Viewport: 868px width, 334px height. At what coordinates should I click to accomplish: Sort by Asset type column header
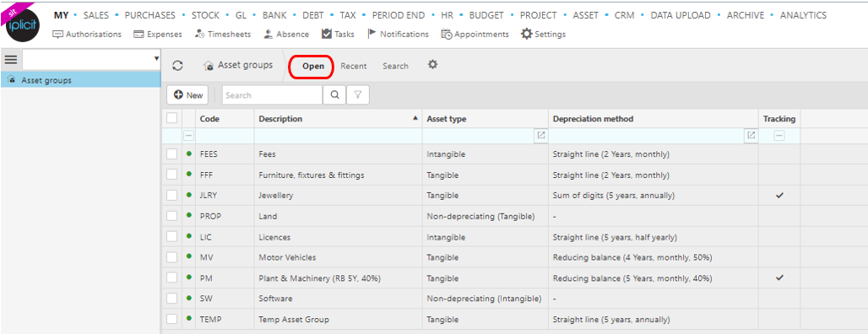(x=486, y=119)
